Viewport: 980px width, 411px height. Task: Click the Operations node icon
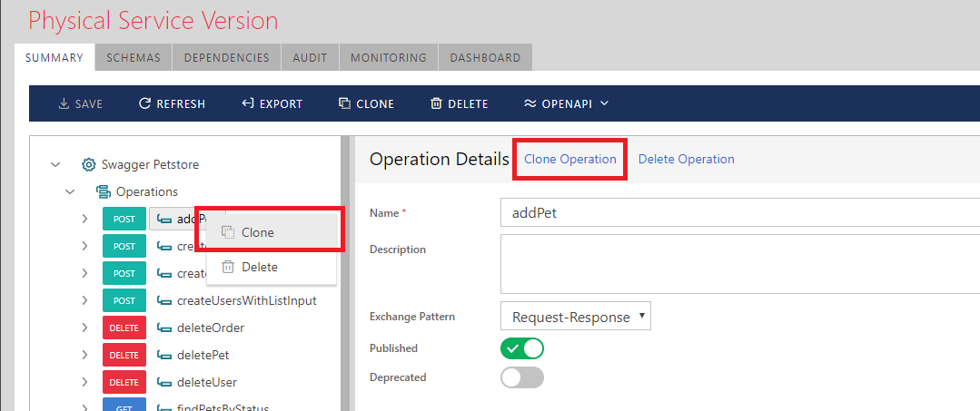(104, 192)
